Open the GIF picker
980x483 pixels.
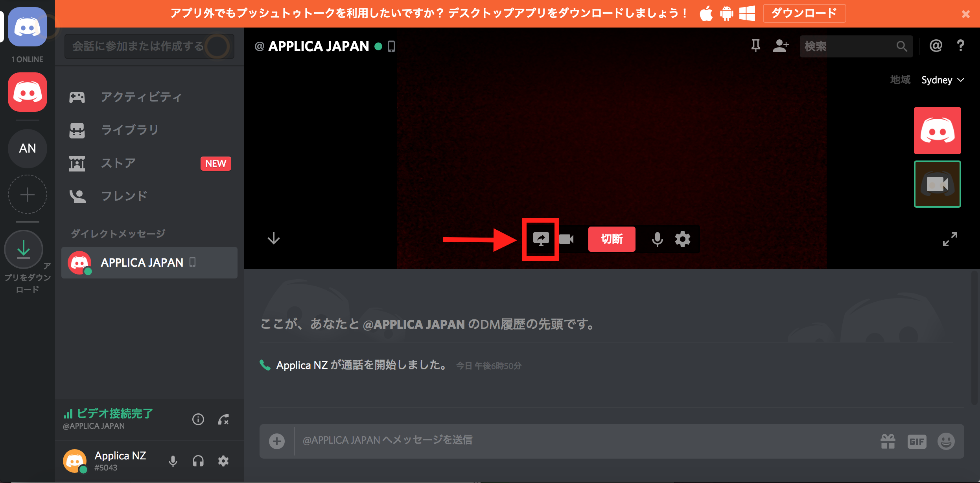point(917,441)
